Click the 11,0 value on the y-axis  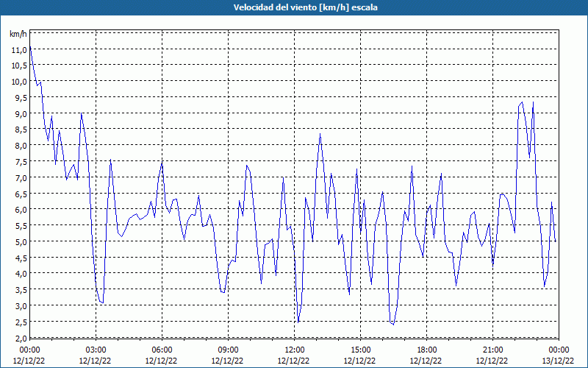tap(19, 49)
